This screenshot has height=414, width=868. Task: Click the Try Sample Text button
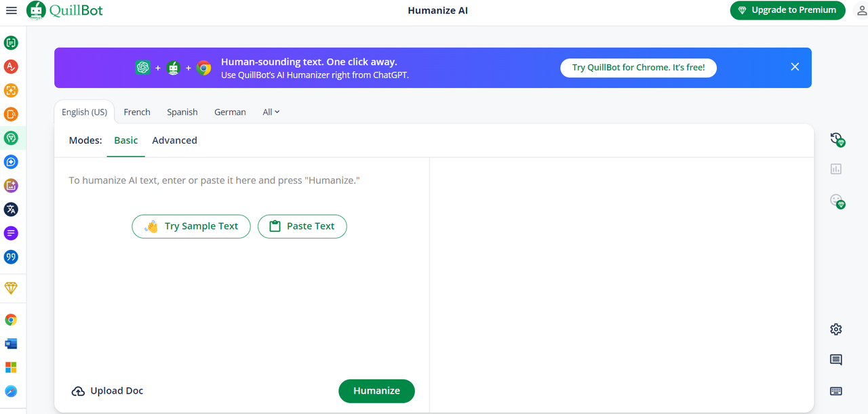click(191, 226)
